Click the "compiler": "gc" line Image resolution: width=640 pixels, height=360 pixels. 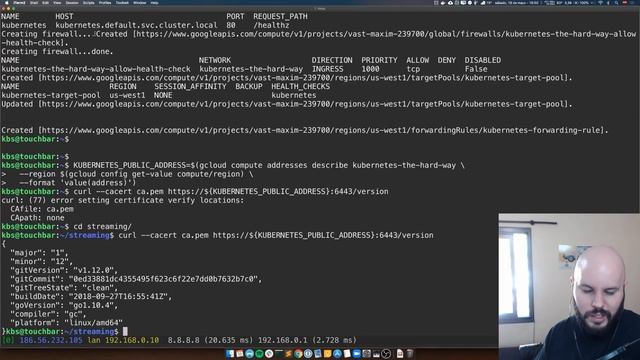48,314
